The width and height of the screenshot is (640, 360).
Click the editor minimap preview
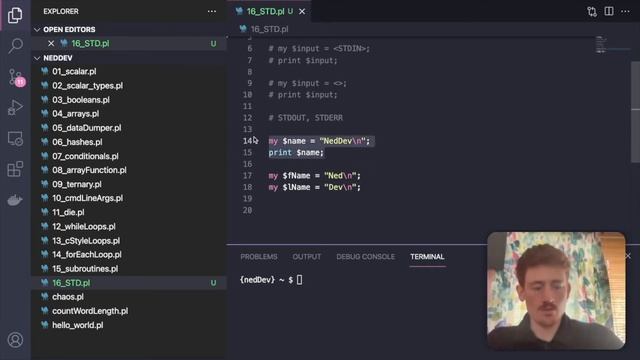601,45
